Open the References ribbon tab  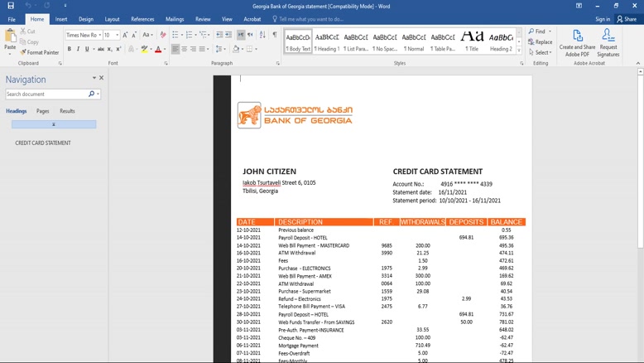(x=142, y=19)
